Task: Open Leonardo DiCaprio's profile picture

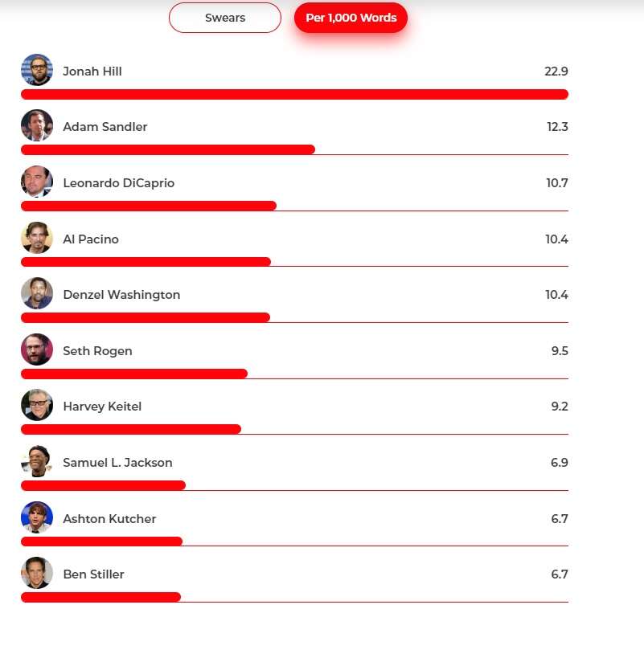Action: (x=37, y=182)
